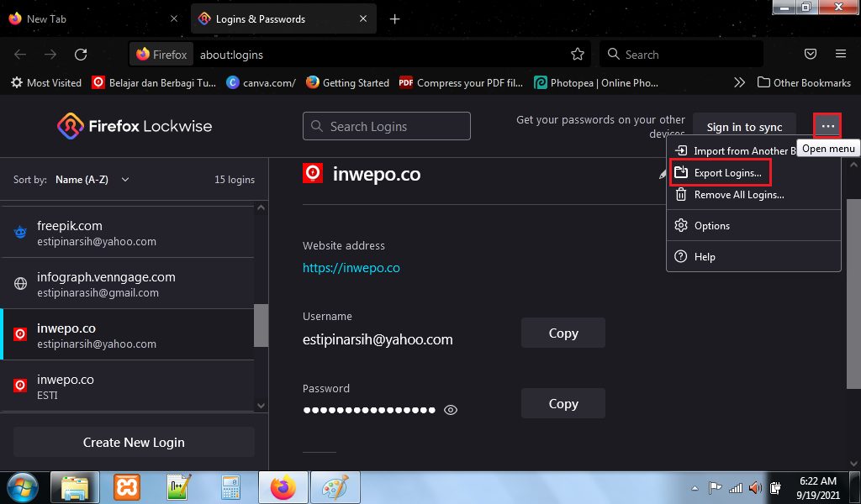Select Export Logins from the menu
Viewport: 861px width, 504px height.
point(727,173)
